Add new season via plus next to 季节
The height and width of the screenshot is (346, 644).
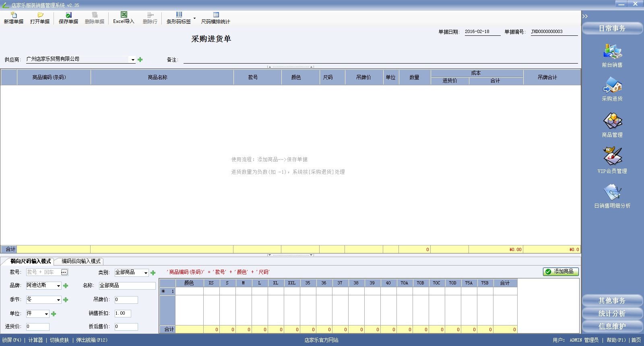(66, 300)
